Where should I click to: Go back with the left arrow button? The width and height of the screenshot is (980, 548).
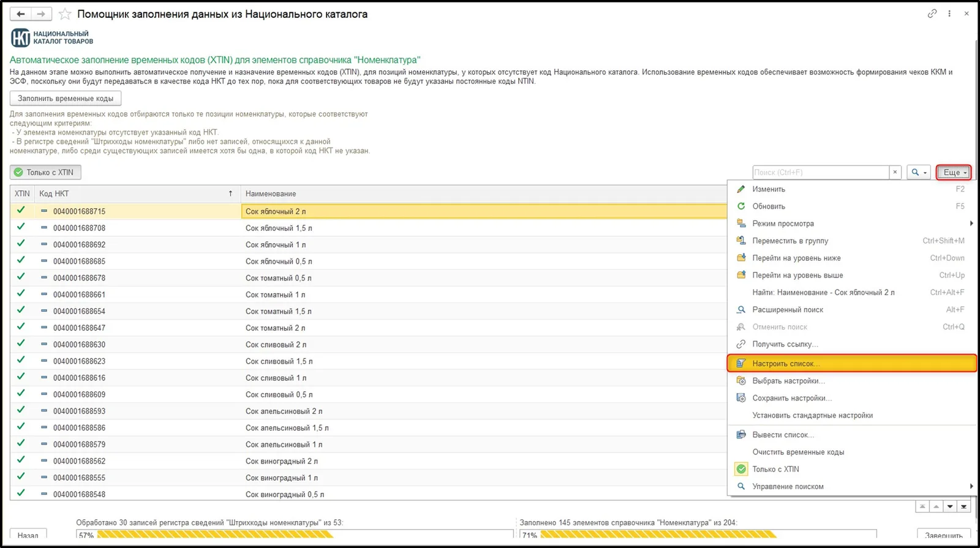[x=21, y=13]
